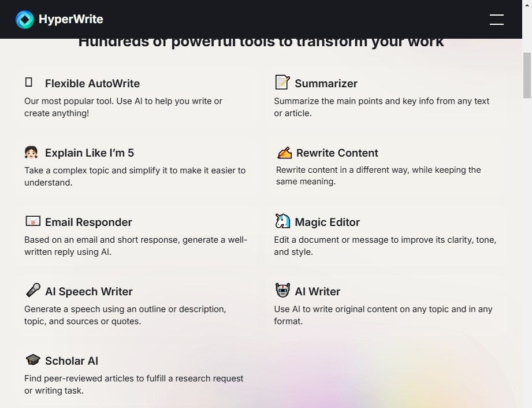
Task: Click "Find peer-reviewed articles" description
Action: 133,384
